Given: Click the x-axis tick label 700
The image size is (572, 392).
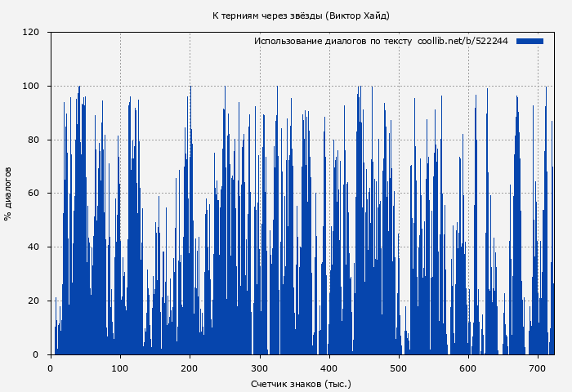Looking at the screenshot, I should pyautogui.click(x=537, y=367).
